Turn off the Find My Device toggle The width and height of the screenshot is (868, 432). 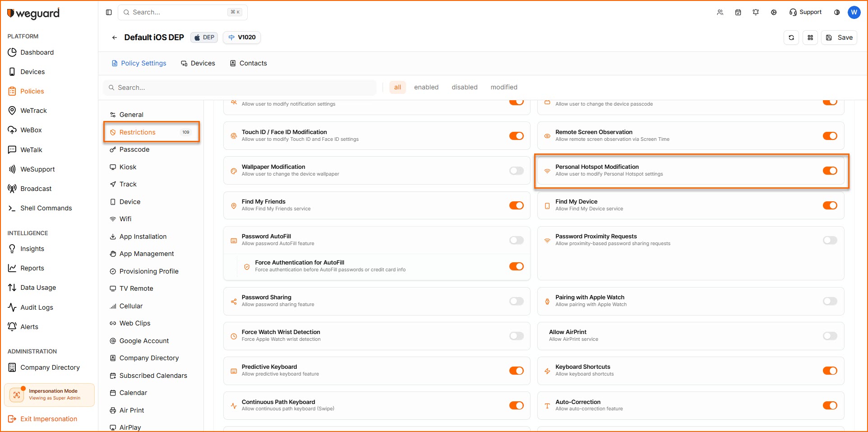click(830, 205)
